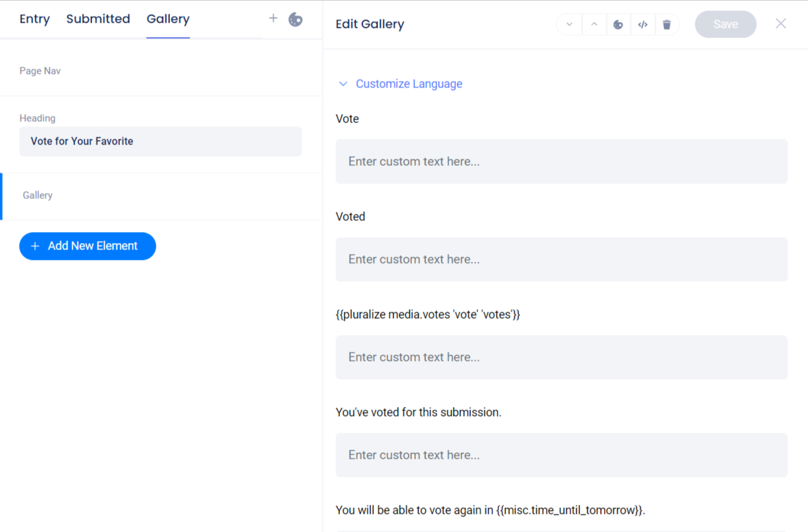The height and width of the screenshot is (532, 808).
Task: Close the Edit Gallery panel
Action: (781, 24)
